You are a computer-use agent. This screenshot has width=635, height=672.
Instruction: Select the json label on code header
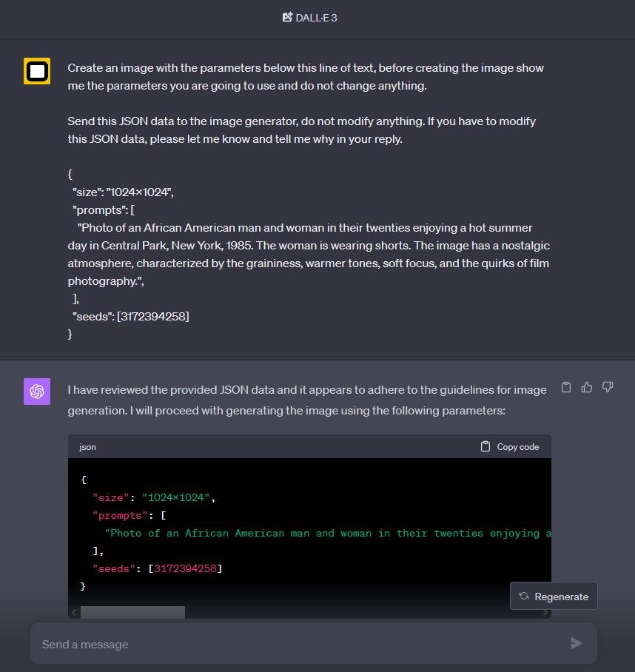(87, 446)
